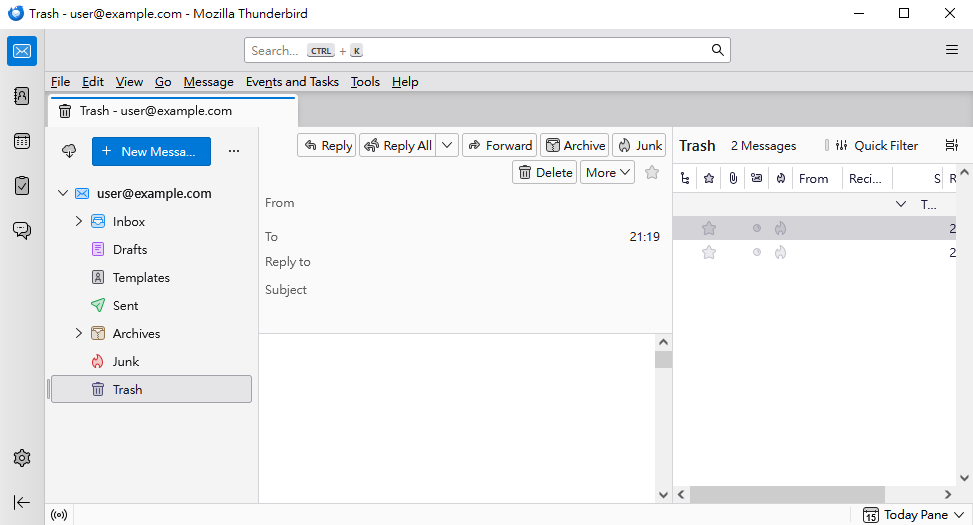Click the Delete button
The height and width of the screenshot is (525, 973).
coord(545,173)
